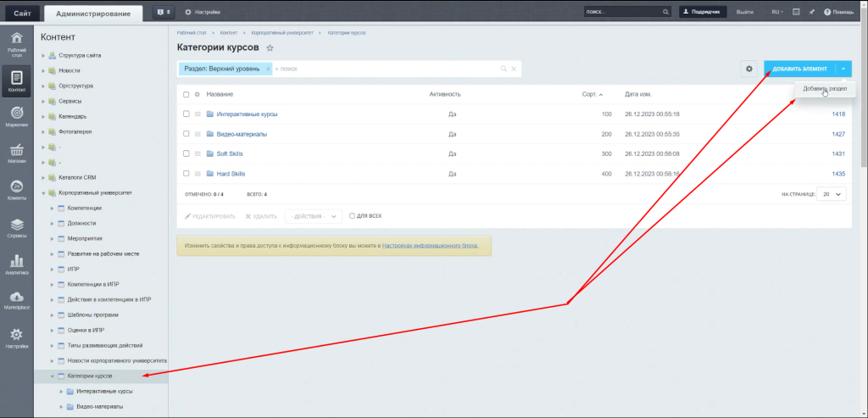Enable the Для всех checkbox
The height and width of the screenshot is (418, 868).
pyautogui.click(x=353, y=216)
